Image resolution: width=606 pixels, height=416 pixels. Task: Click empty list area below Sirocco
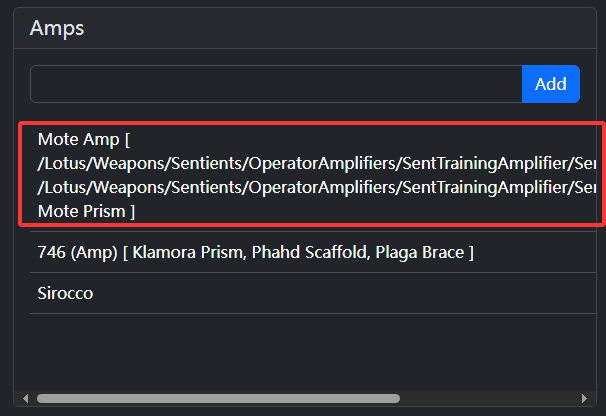(x=300, y=350)
